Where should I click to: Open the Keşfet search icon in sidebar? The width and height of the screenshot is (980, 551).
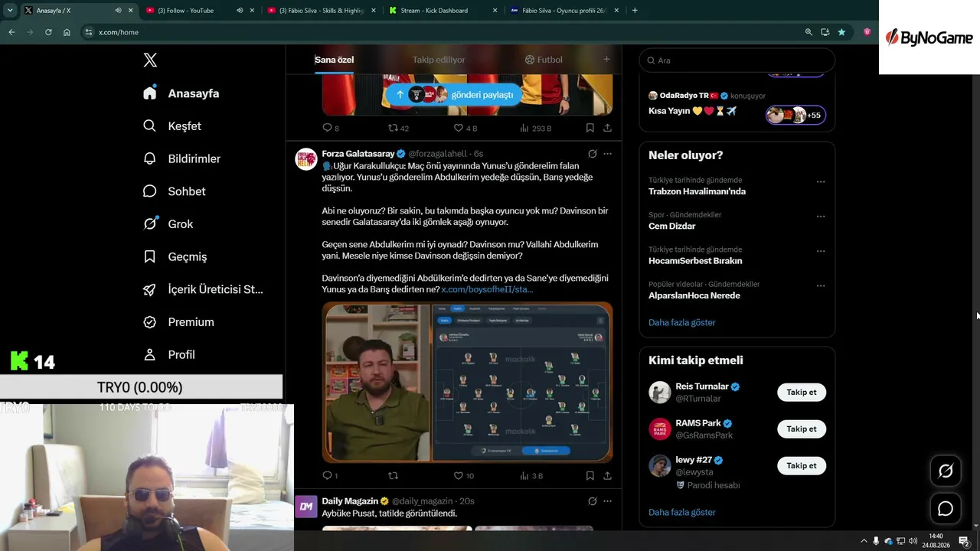(150, 126)
